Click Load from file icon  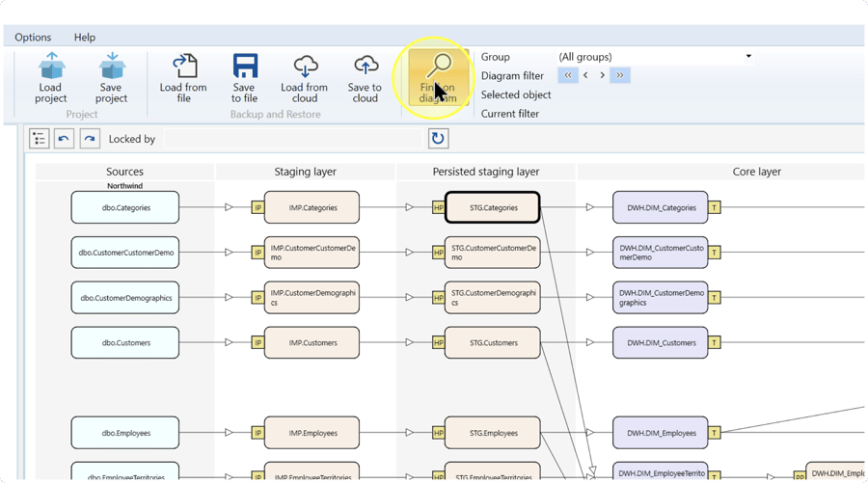[x=184, y=66]
